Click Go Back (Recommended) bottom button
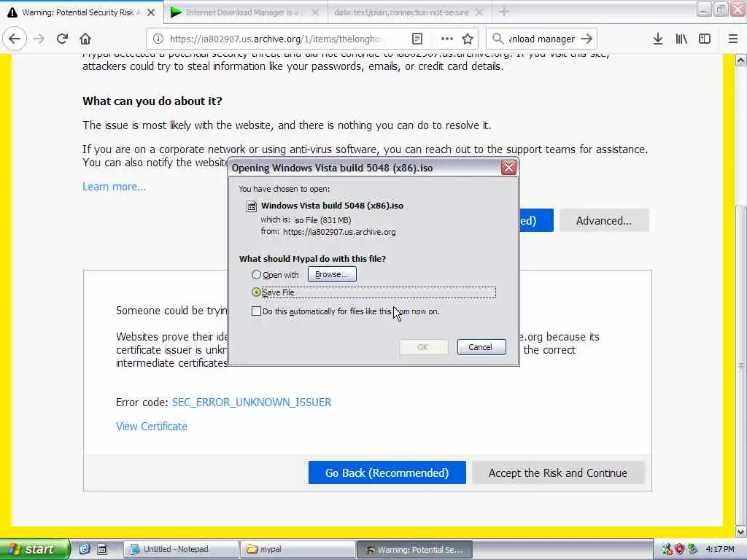747x560 pixels. point(387,472)
